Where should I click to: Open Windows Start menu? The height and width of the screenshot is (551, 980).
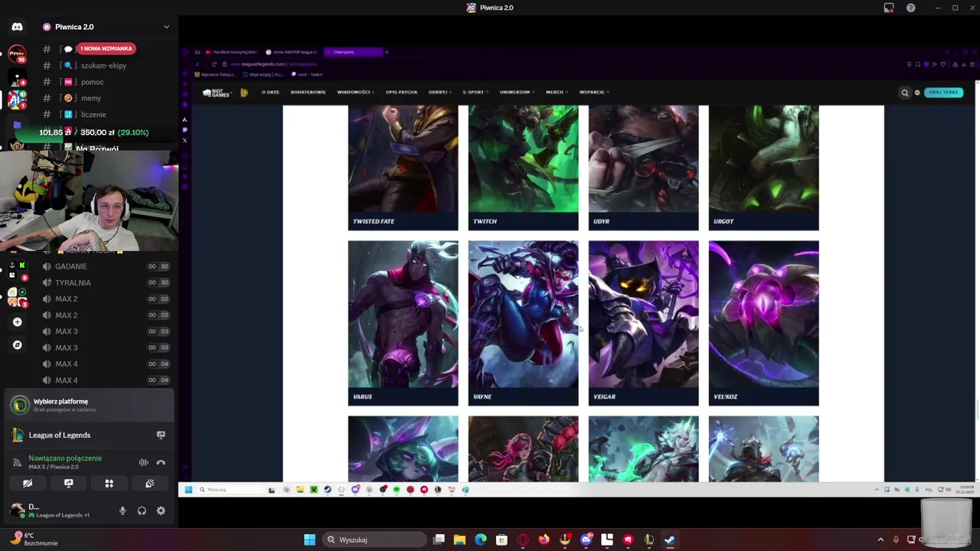click(x=309, y=540)
